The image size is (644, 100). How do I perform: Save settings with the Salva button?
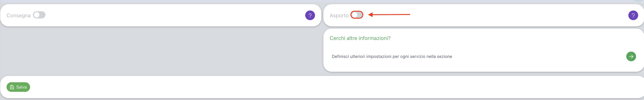coord(18,87)
